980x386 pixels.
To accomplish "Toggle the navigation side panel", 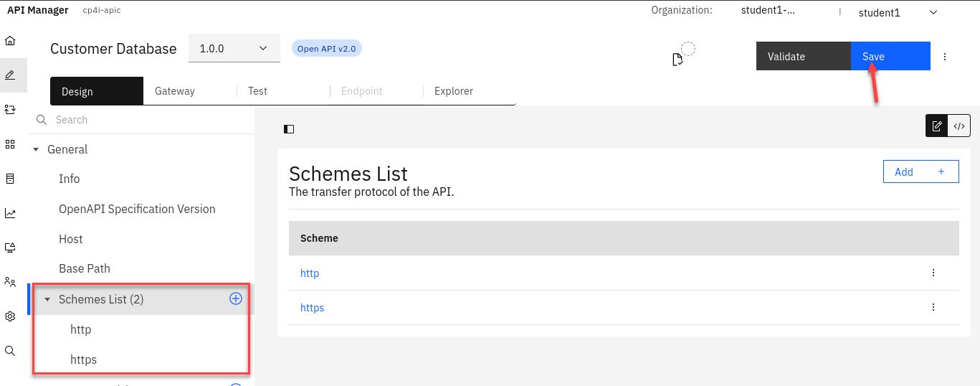I will (289, 129).
